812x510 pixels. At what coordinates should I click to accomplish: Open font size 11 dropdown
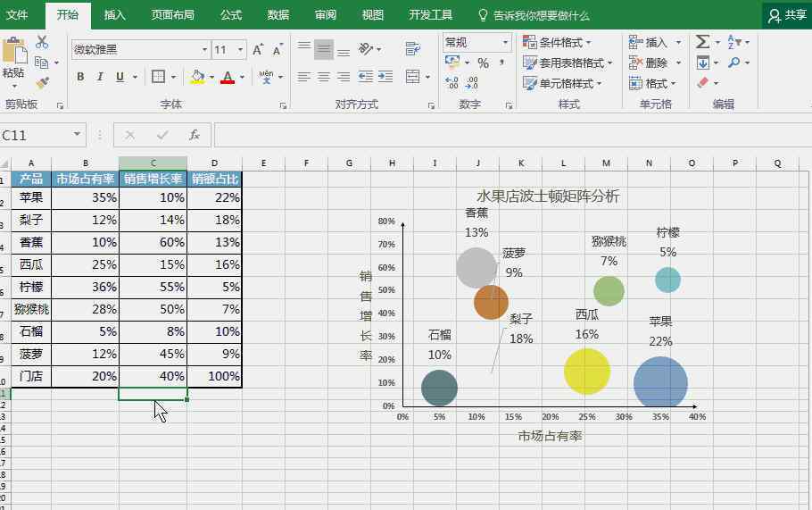tap(241, 50)
